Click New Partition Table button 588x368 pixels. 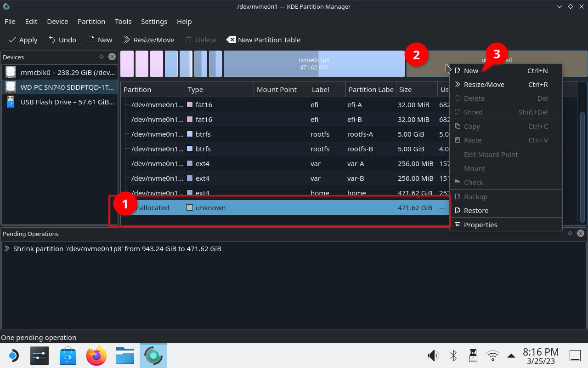264,40
